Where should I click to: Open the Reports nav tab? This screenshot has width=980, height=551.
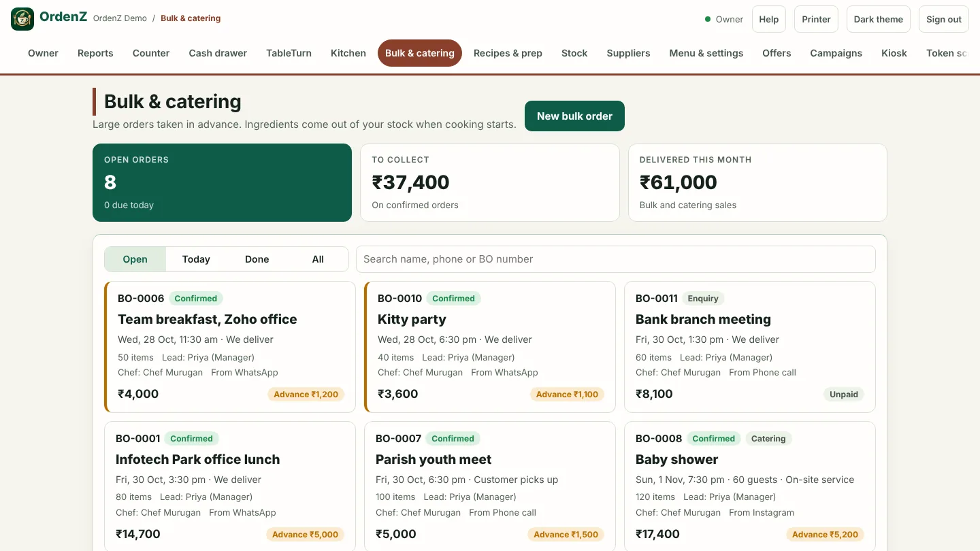(x=95, y=53)
